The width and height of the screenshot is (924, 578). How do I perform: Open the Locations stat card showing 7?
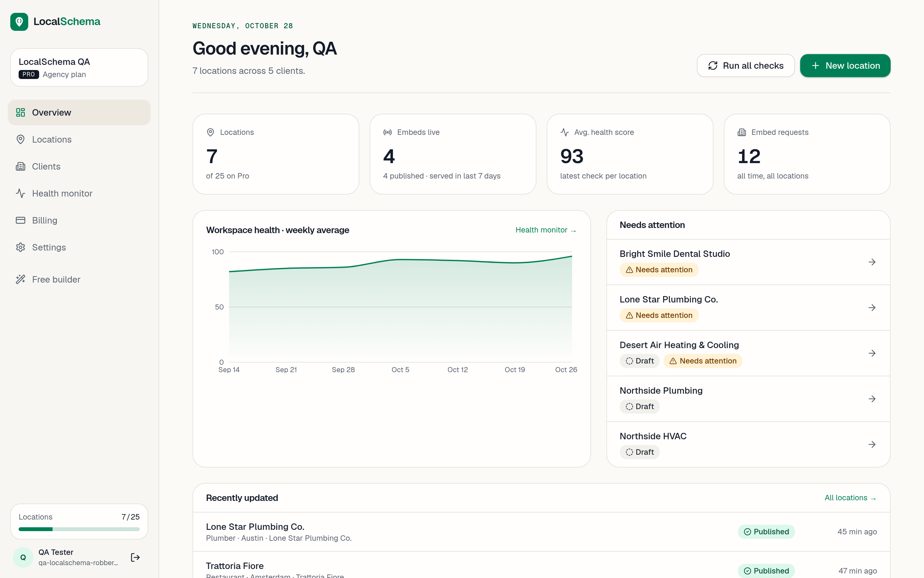(276, 154)
